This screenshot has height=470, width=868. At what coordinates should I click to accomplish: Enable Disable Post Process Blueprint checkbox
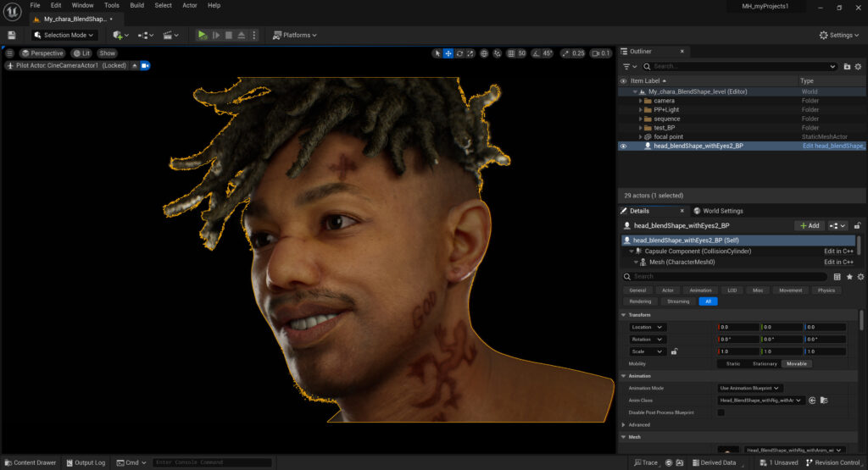[x=721, y=412]
